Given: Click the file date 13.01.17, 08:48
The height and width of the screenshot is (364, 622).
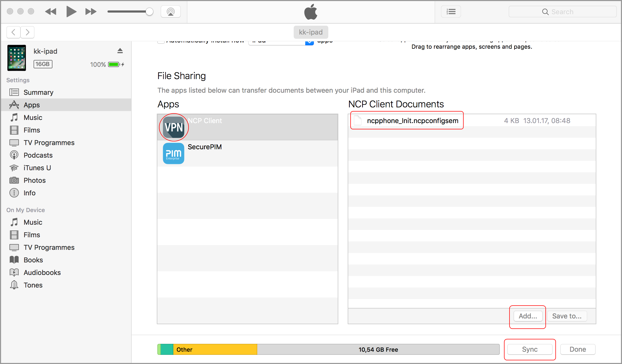Looking at the screenshot, I should point(547,120).
